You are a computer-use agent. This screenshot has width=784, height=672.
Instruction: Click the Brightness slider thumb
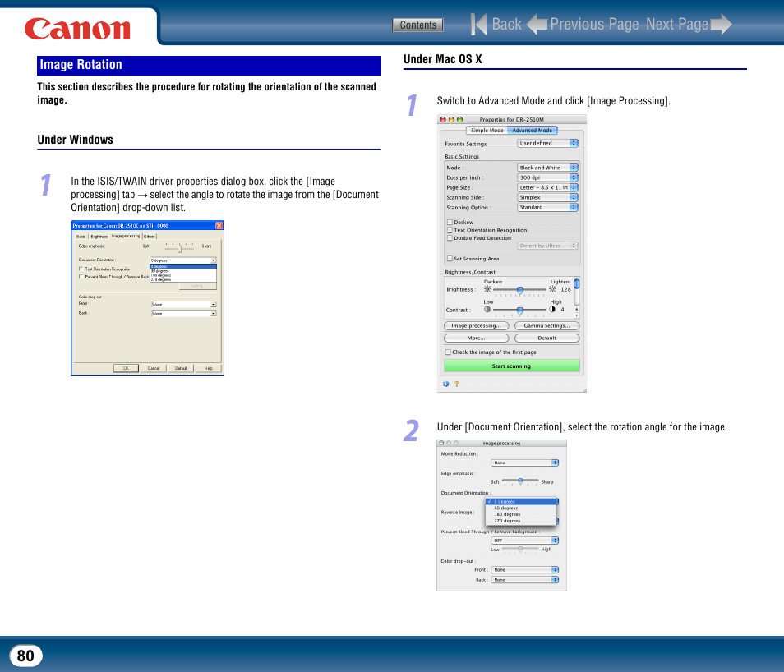coord(520,291)
